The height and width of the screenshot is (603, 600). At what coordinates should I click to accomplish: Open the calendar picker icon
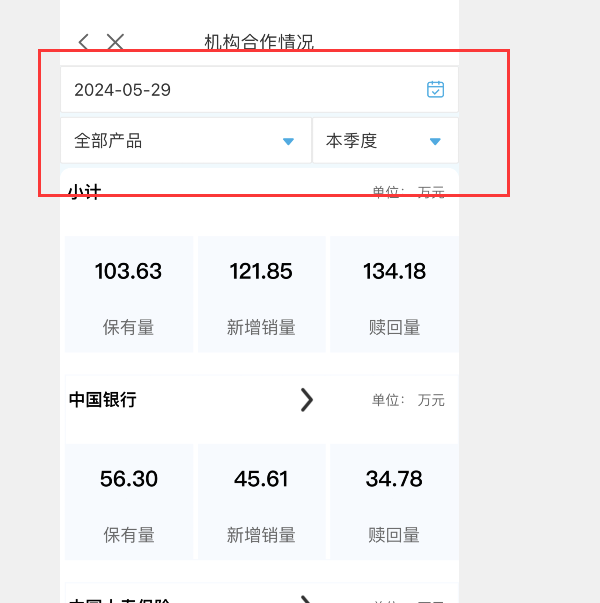pyautogui.click(x=435, y=89)
